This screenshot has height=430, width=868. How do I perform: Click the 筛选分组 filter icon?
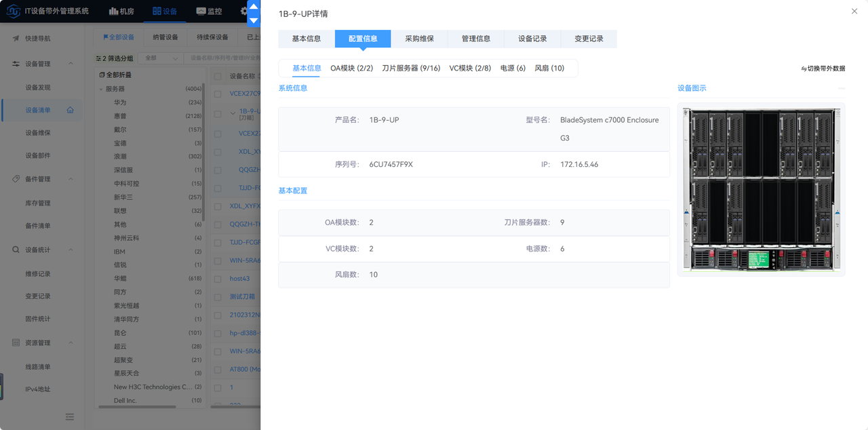click(x=98, y=58)
